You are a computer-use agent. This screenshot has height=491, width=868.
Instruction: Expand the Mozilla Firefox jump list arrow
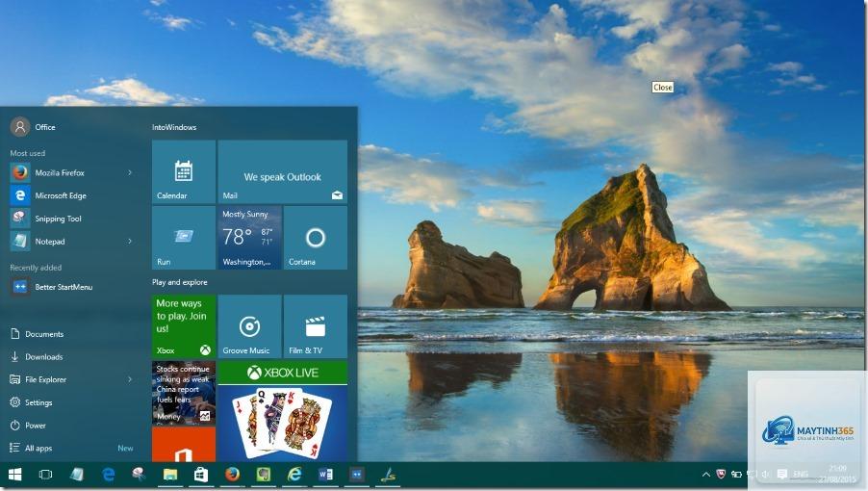pos(130,172)
